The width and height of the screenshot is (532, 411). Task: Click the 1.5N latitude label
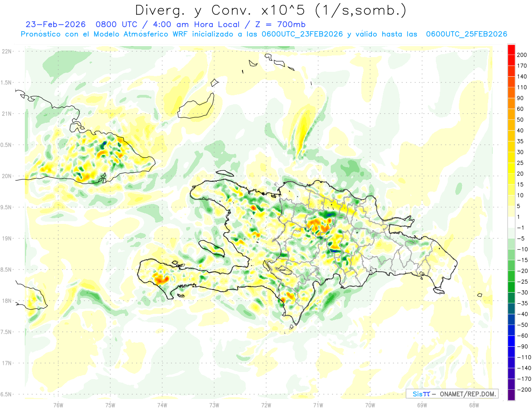6,82
